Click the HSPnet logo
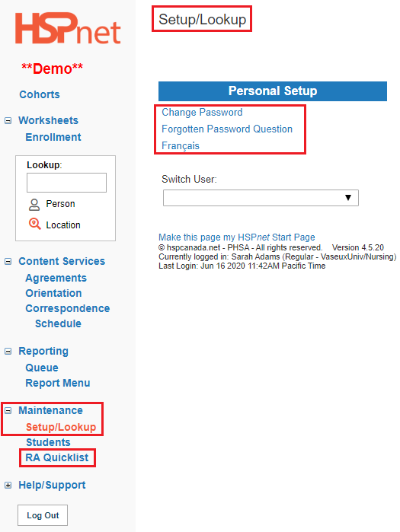 (68, 28)
